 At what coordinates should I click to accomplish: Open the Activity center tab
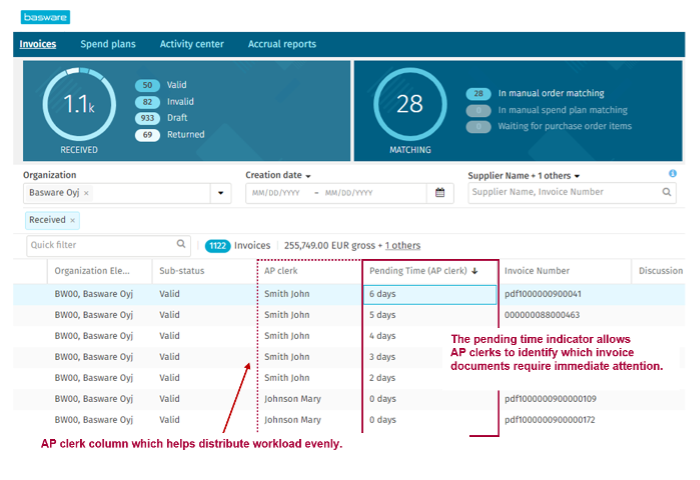click(x=192, y=44)
